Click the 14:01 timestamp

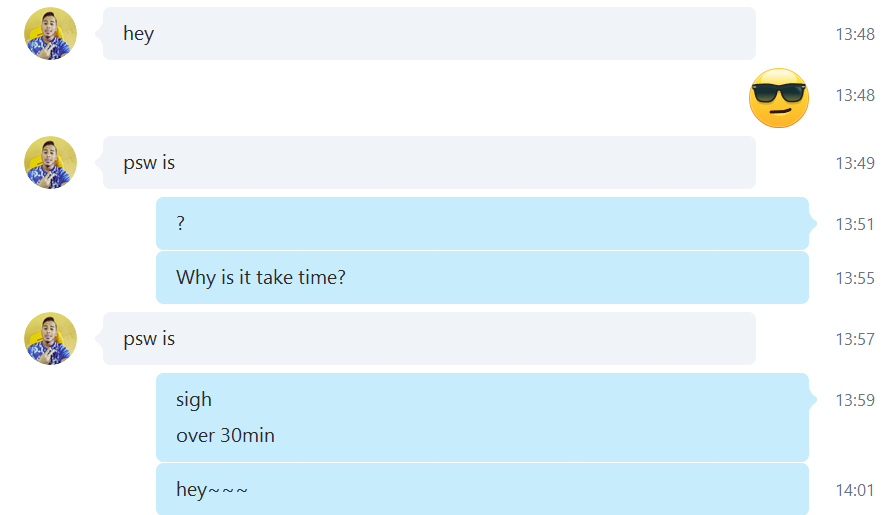point(855,490)
